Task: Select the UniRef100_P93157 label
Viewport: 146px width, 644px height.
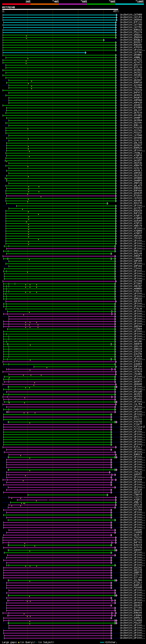Action: (x=131, y=133)
